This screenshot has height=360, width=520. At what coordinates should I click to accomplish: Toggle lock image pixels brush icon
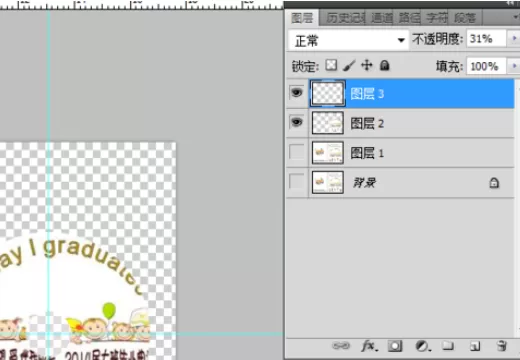(x=349, y=65)
